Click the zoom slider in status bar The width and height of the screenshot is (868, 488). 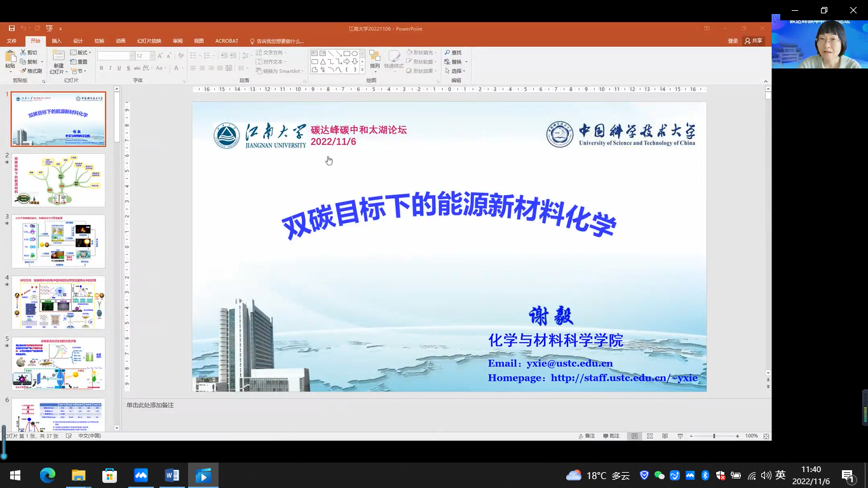click(714, 436)
